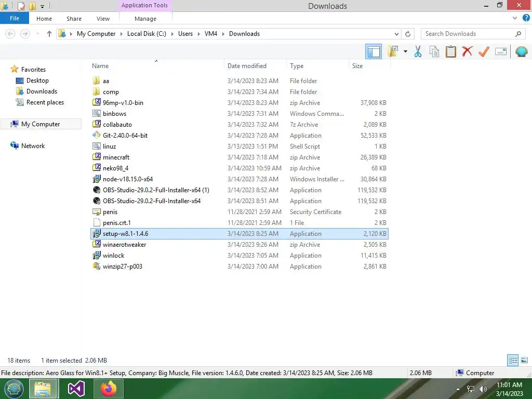Show hidden tray icons arrow

pos(458,389)
